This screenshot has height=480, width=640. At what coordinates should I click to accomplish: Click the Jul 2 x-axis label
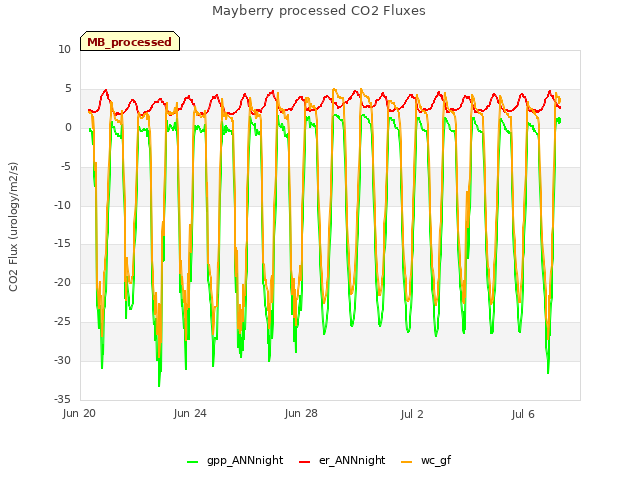[x=412, y=414]
